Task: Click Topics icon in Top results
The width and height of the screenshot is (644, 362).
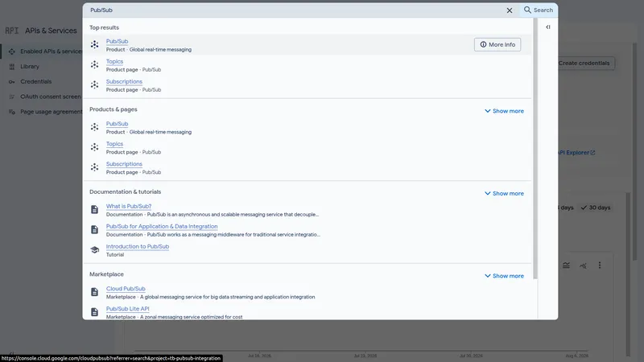Action: pos(94,64)
